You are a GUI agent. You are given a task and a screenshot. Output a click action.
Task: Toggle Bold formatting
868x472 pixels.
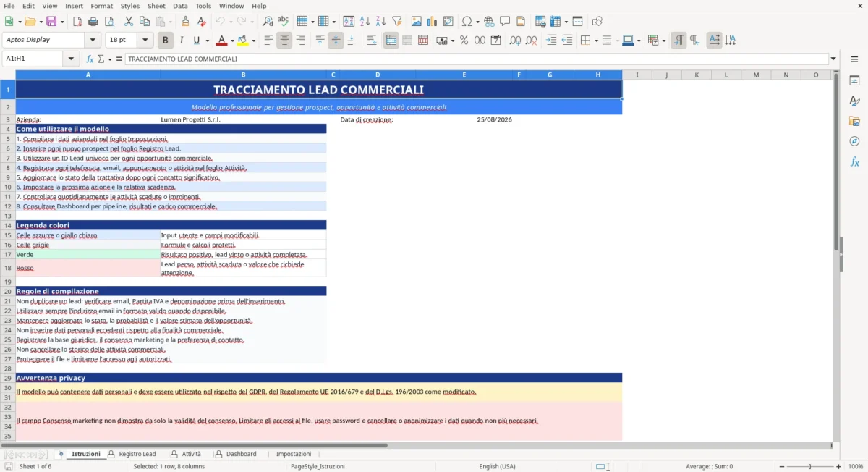click(165, 41)
